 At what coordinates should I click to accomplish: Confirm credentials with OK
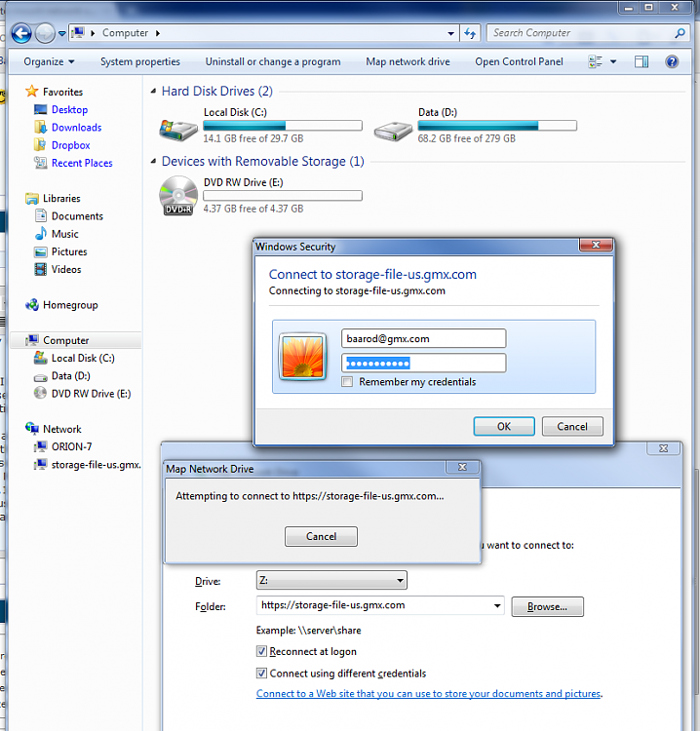tap(504, 426)
